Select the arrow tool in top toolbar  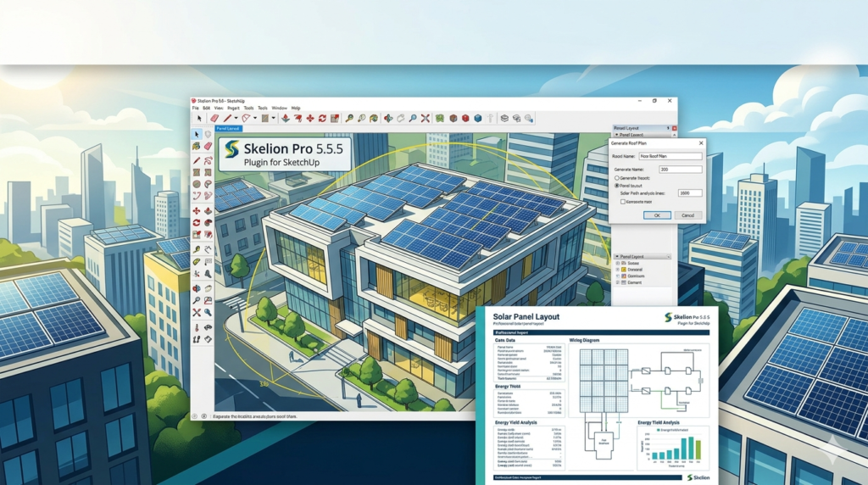tap(199, 119)
